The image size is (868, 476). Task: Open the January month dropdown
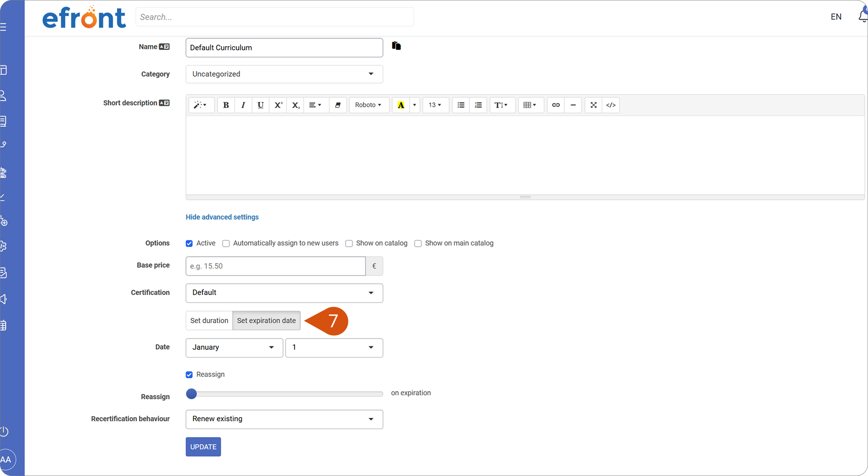pyautogui.click(x=234, y=348)
